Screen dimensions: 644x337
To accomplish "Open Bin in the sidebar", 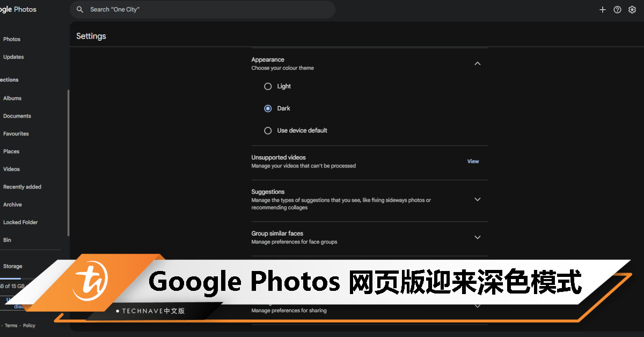I will 7,240.
